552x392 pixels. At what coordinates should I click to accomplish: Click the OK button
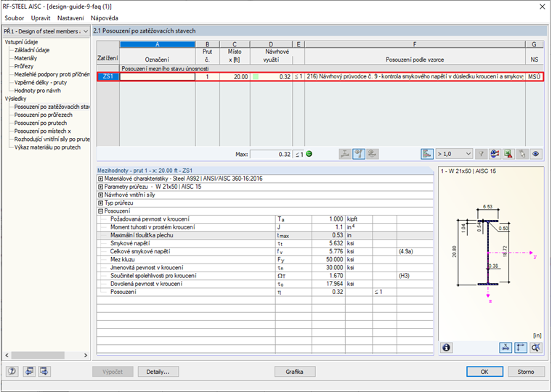coord(484,372)
